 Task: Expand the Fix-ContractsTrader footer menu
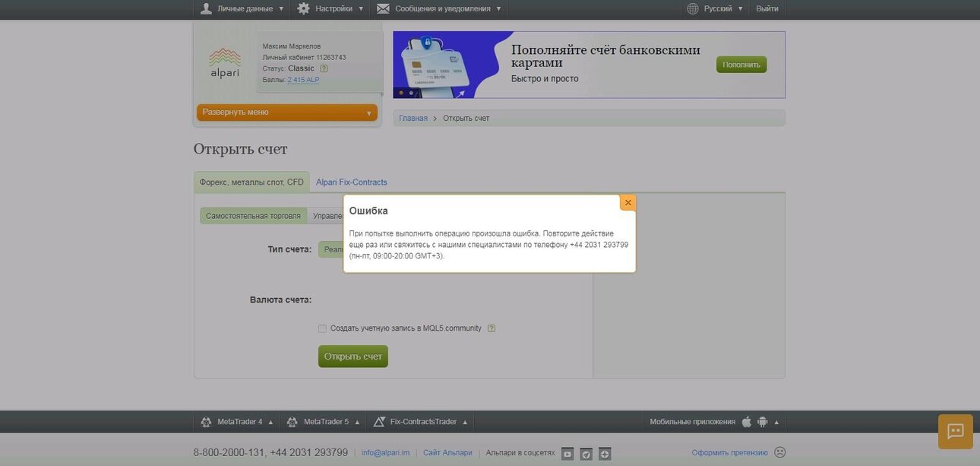[x=420, y=422]
